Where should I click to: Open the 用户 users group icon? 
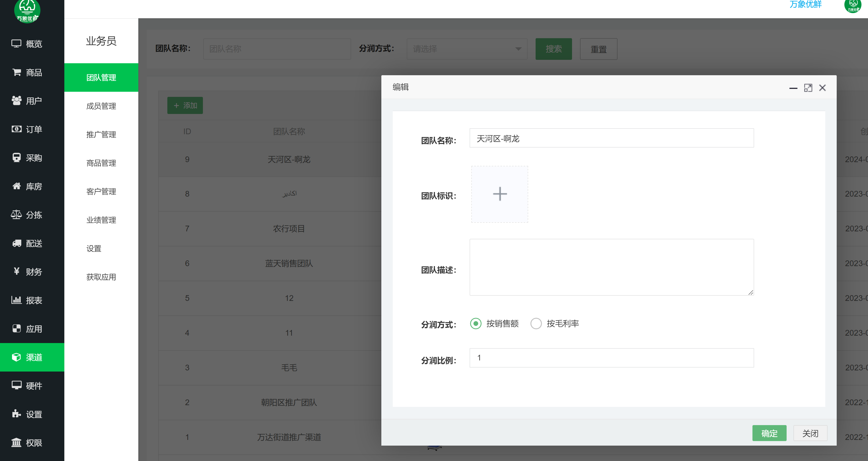click(x=16, y=101)
